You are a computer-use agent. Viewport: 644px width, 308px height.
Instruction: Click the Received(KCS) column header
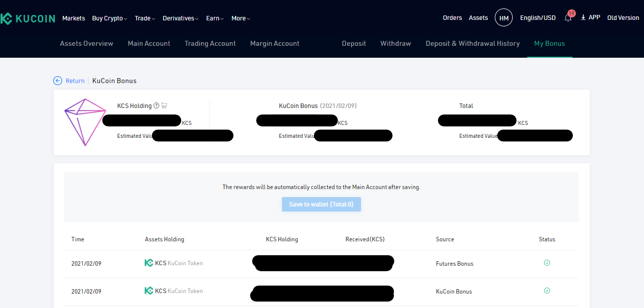point(365,239)
